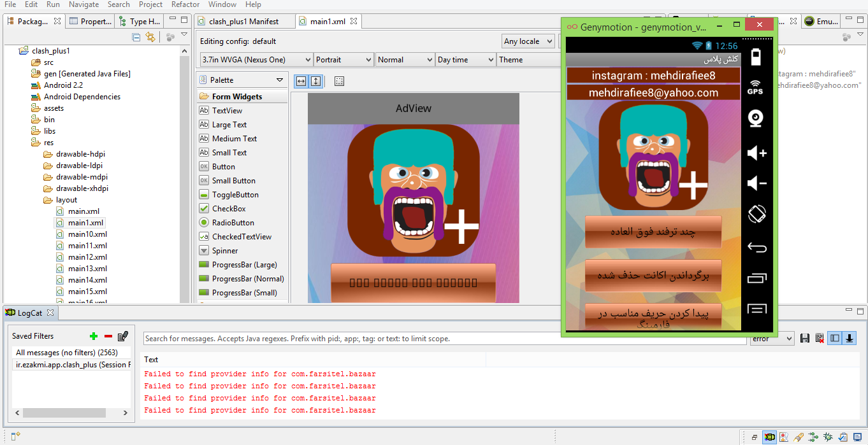Toggle fill height layout button
868x445 pixels.
[315, 81]
